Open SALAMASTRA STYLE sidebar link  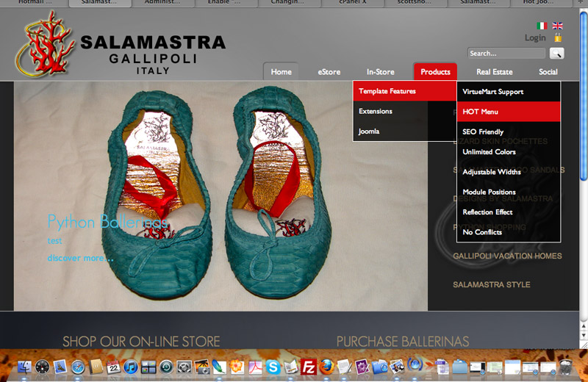[x=491, y=284]
